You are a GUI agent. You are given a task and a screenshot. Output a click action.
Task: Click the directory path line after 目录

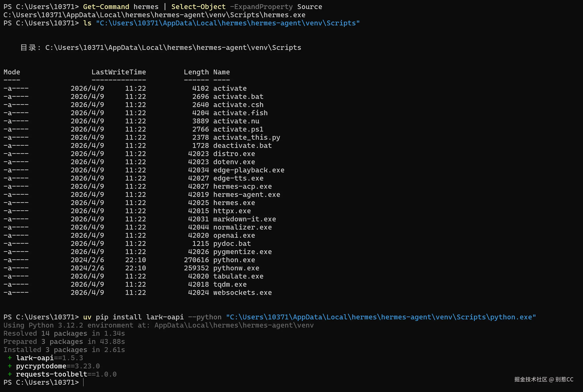173,47
